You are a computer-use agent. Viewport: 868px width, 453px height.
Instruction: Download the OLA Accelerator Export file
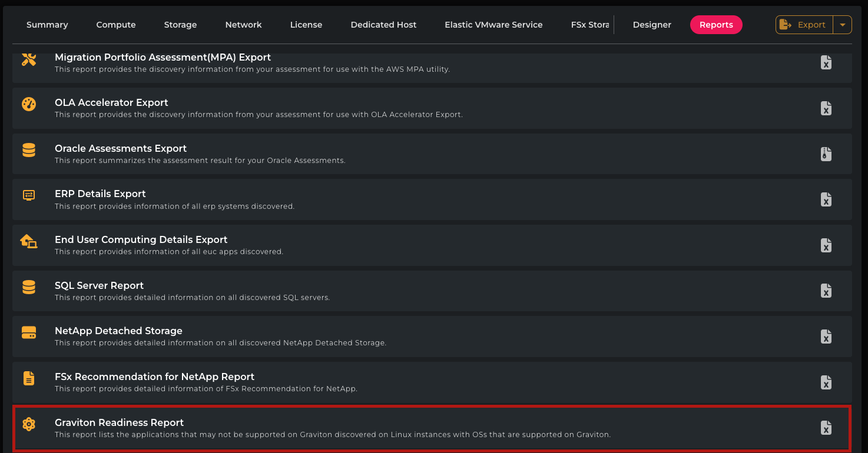826,108
